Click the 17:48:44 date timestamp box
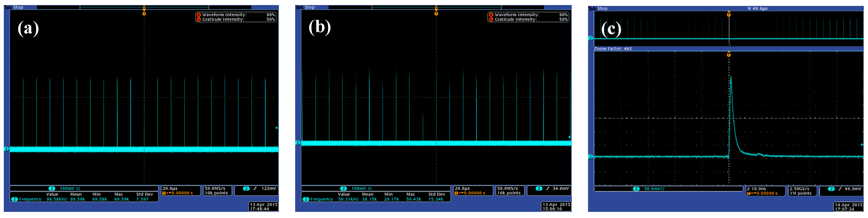Viewport: 868px width, 218px height. (x=263, y=207)
